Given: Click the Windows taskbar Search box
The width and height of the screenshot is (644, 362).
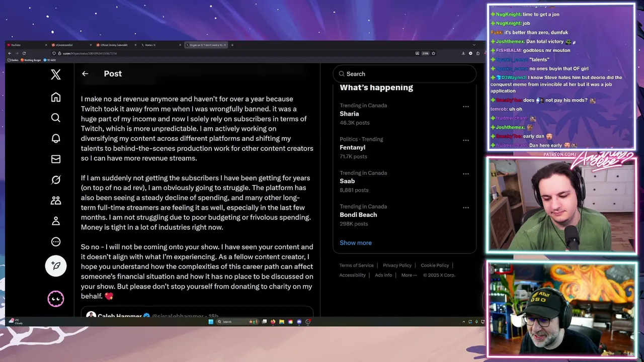Looking at the screenshot, I should 237,322.
